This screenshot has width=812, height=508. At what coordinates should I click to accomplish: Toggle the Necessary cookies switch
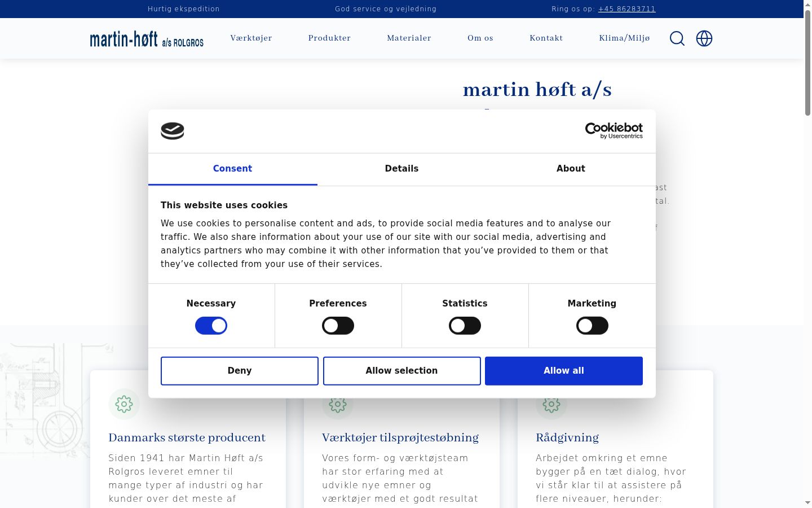click(x=211, y=326)
